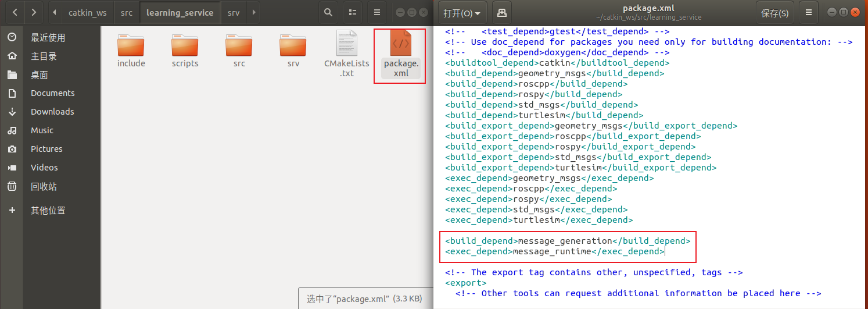Select the srv folder icon
Viewport: 868px width, 309px height.
click(x=293, y=45)
